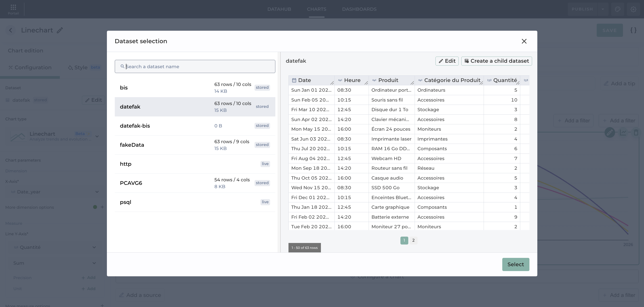
Task: Expand the Chart type Linechart dropdown
Action: click(97, 136)
